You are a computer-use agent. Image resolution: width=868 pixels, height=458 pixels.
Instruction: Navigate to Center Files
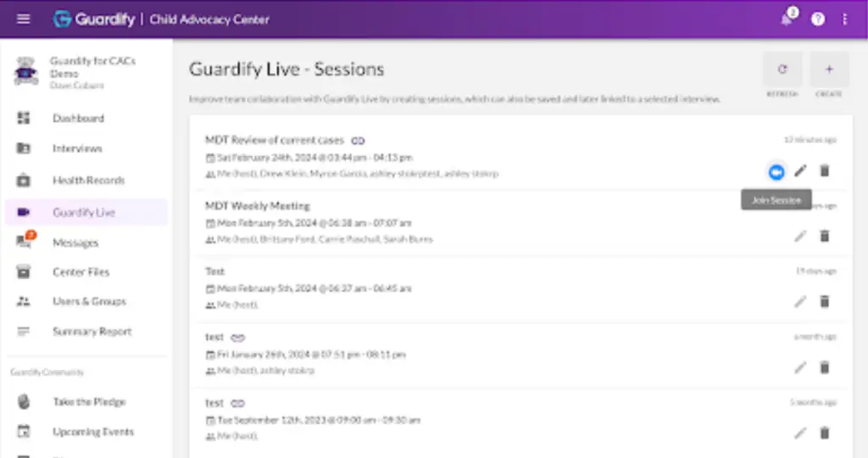click(x=81, y=272)
